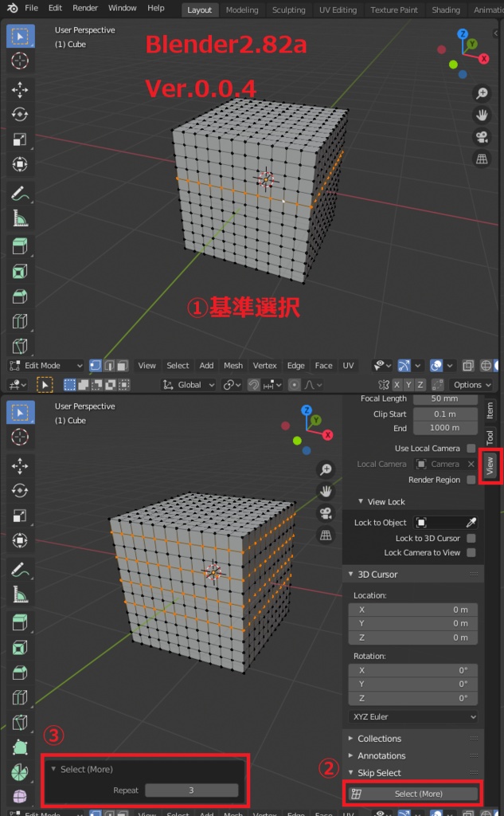
Task: Enable edge select mode in top viewport header
Action: point(109,365)
